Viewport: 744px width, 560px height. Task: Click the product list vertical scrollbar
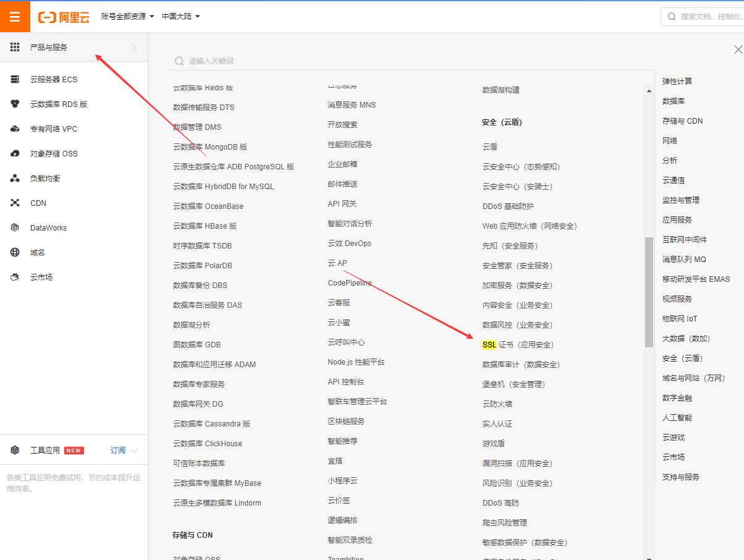coord(649,292)
